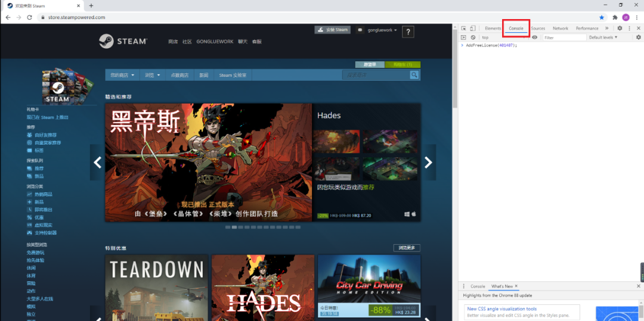Show the console sidebar panel icon
Screen dimensions: 644x321
(x=463, y=38)
